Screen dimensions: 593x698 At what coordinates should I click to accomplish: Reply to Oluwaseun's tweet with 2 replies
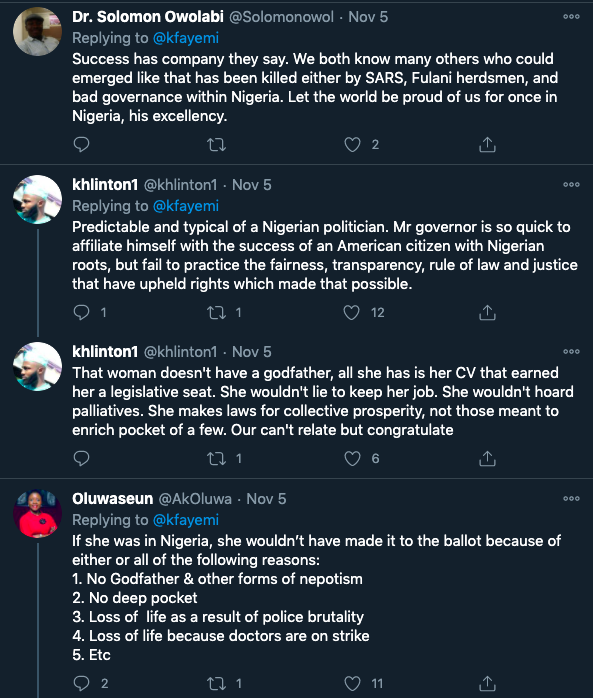point(81,683)
